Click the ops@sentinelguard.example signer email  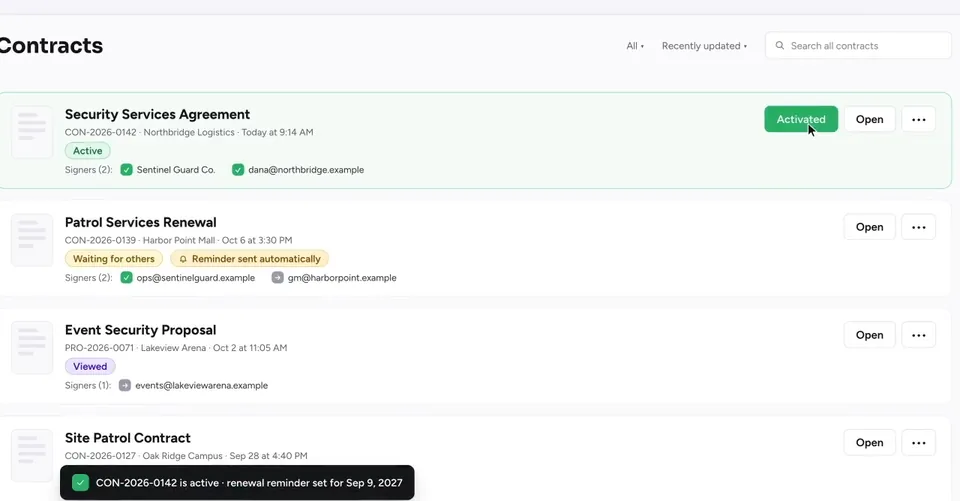click(x=196, y=277)
